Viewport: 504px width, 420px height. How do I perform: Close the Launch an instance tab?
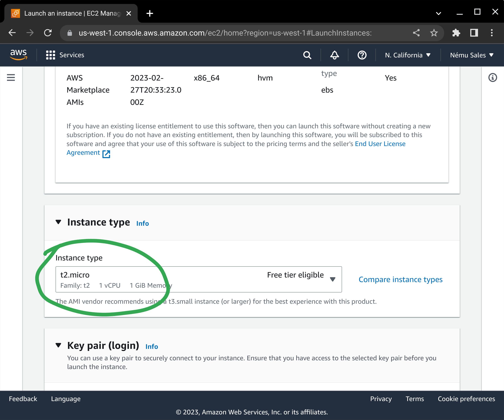click(x=129, y=14)
